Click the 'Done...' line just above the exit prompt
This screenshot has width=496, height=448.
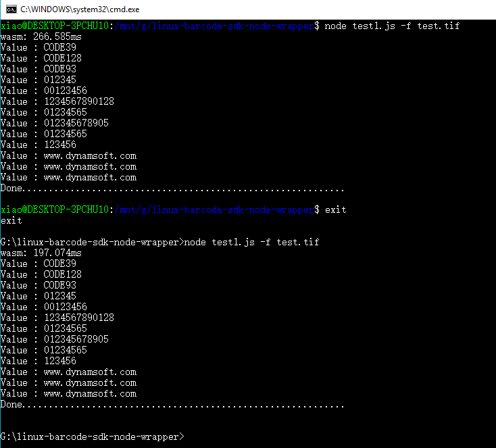click(172, 188)
